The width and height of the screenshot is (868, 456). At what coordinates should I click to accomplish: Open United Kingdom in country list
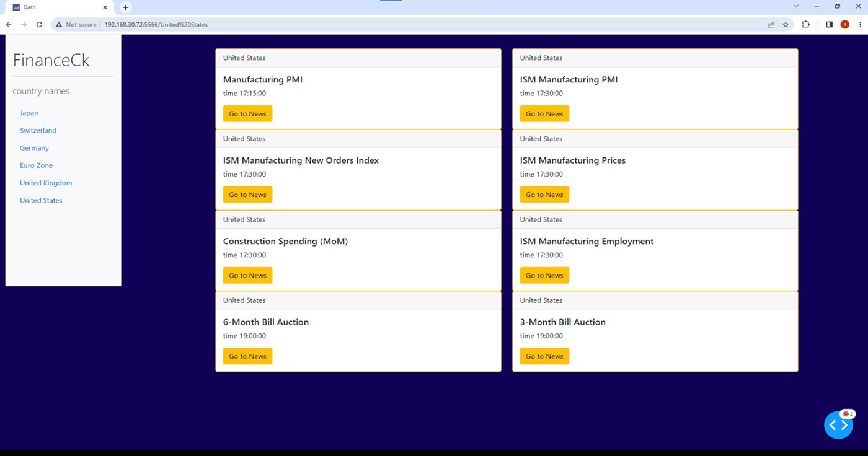coord(46,183)
